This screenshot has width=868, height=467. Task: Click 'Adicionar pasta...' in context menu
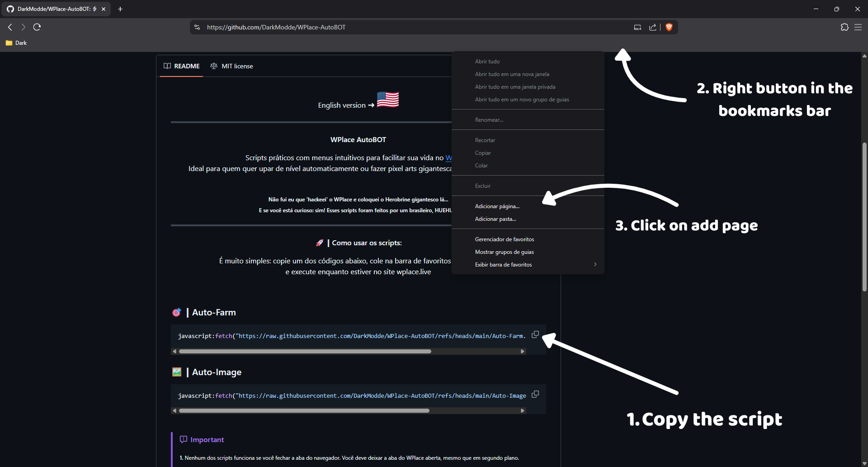click(x=528, y=219)
